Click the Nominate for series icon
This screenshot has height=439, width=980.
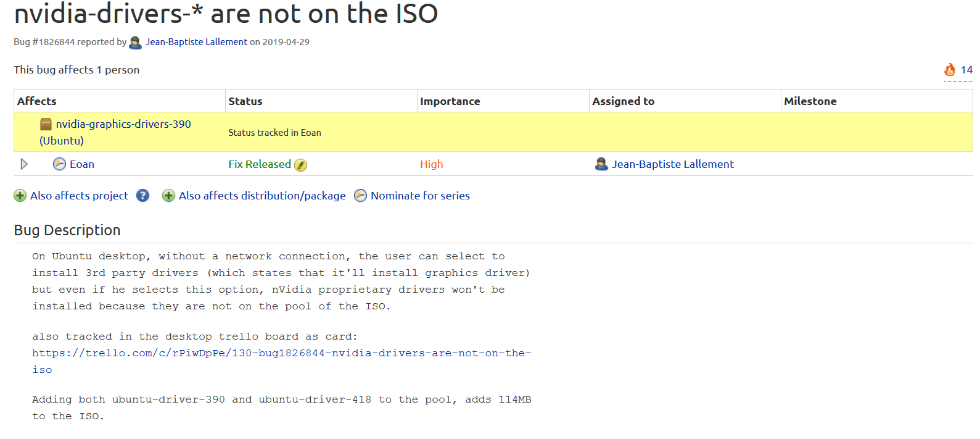pyautogui.click(x=360, y=196)
